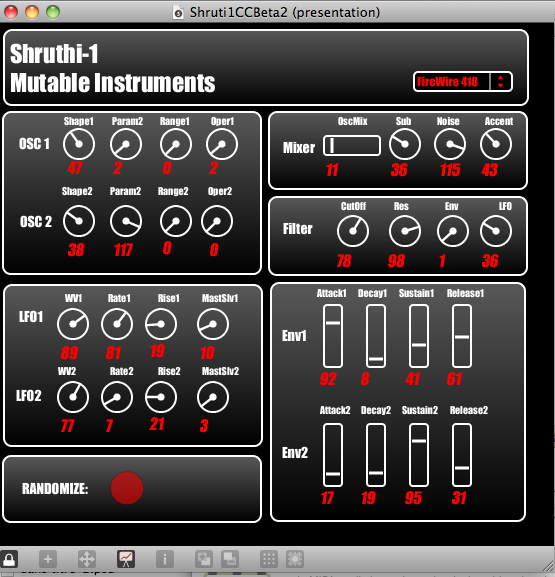
Task: Click the Filter CutOff knob
Action: [x=353, y=231]
